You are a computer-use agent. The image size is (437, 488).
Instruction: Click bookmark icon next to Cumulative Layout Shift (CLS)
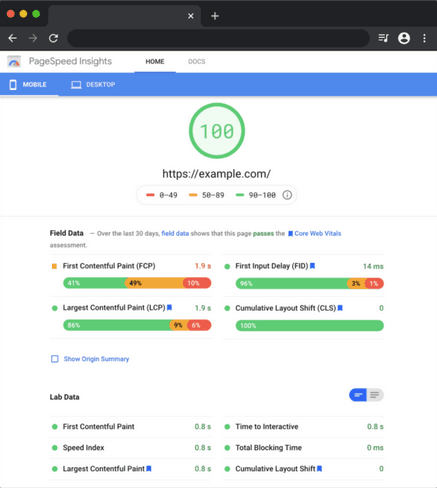point(340,308)
